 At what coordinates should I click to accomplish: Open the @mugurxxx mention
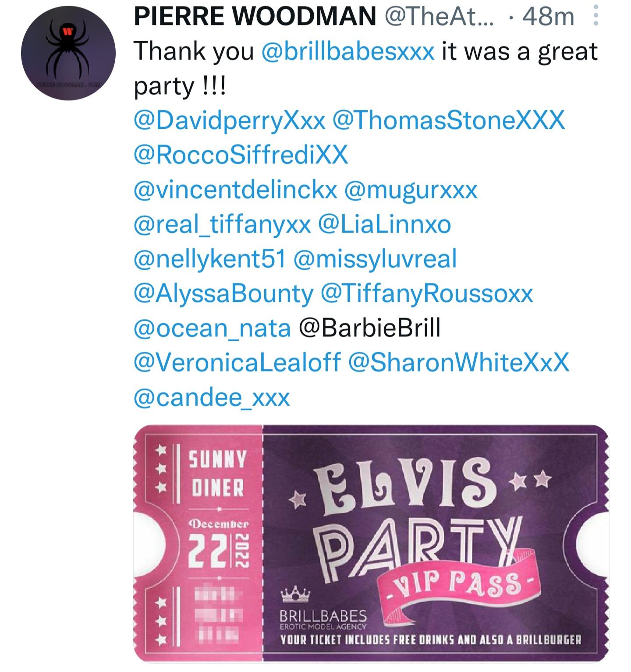[411, 190]
